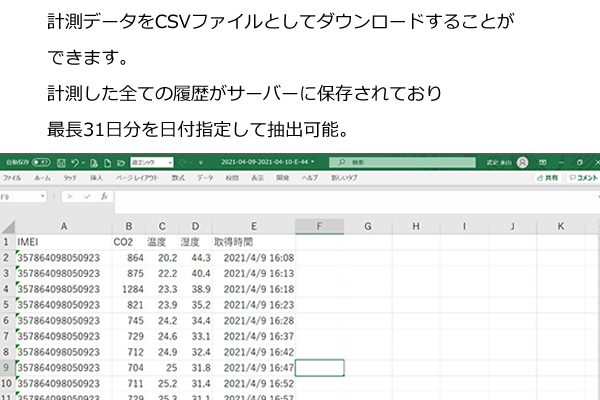This screenshot has width=600, height=400.
Task: Click the print preview document icon
Action: [94, 163]
